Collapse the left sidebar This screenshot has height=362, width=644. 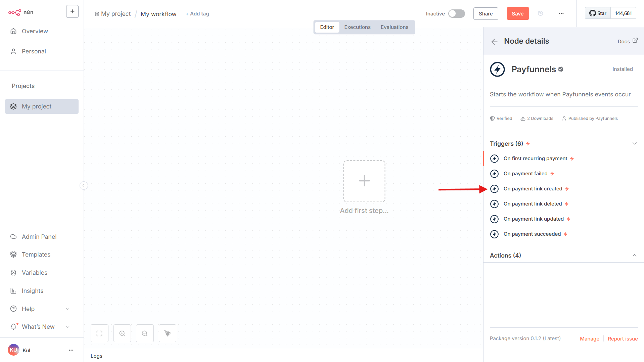(84, 185)
